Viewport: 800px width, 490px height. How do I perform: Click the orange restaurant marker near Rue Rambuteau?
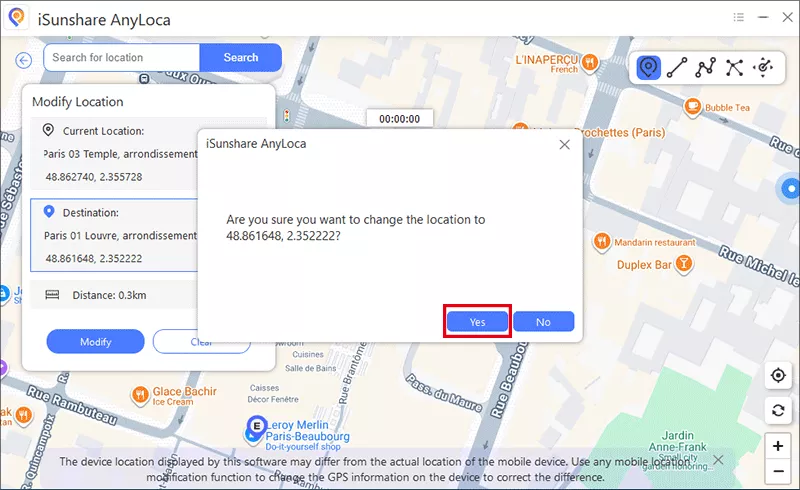click(x=23, y=415)
